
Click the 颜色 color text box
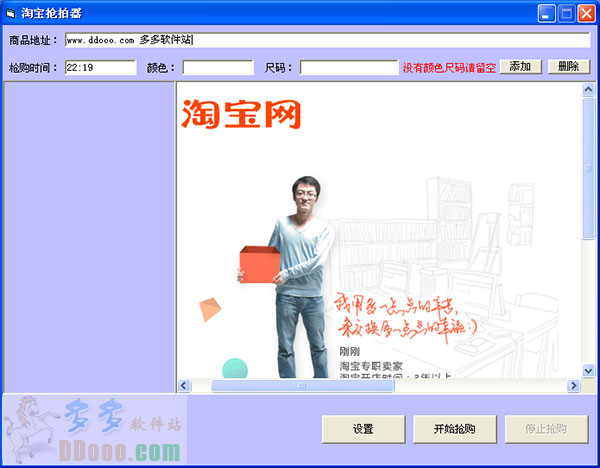(x=218, y=67)
